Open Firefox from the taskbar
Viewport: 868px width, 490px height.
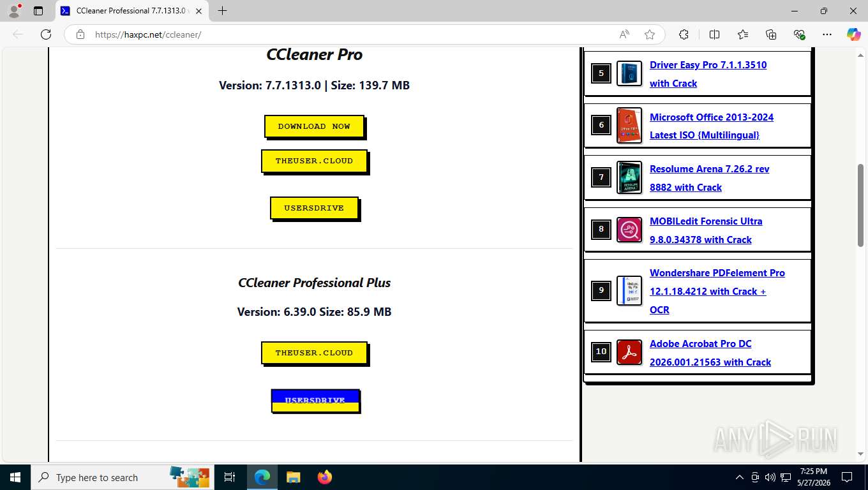pyautogui.click(x=324, y=477)
